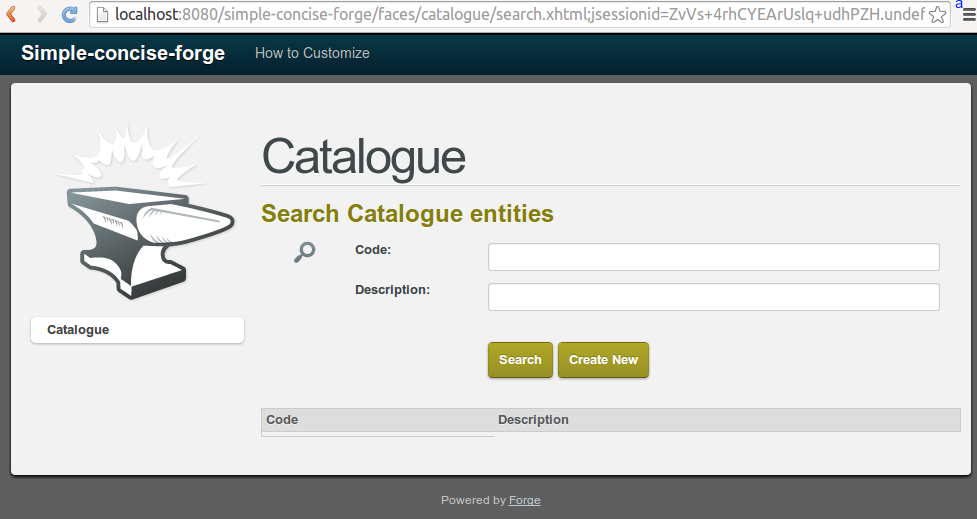Click the Create New button

pos(603,360)
